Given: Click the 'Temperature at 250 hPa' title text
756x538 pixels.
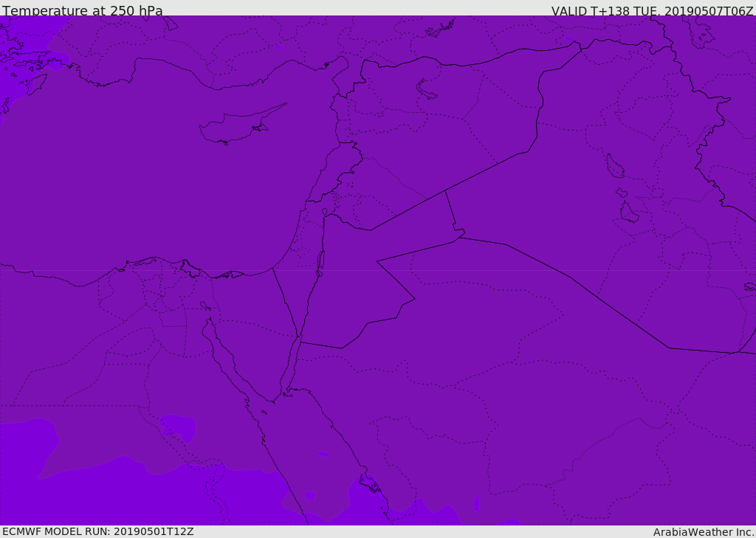Looking at the screenshot, I should [x=83, y=10].
